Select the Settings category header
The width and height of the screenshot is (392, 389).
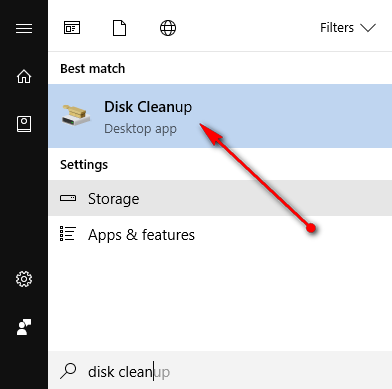[x=84, y=165]
